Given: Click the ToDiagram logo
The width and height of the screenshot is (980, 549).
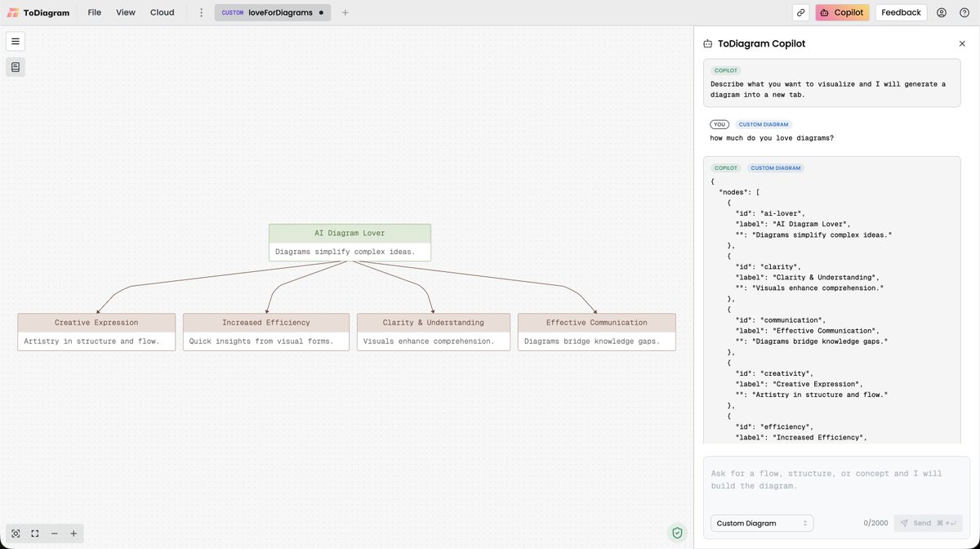Looking at the screenshot, I should (38, 12).
